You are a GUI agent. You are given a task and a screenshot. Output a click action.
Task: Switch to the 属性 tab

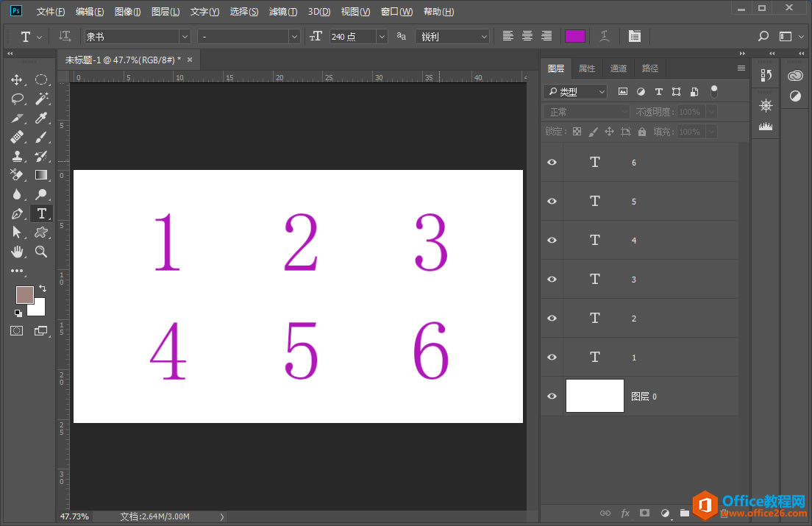pyautogui.click(x=587, y=68)
